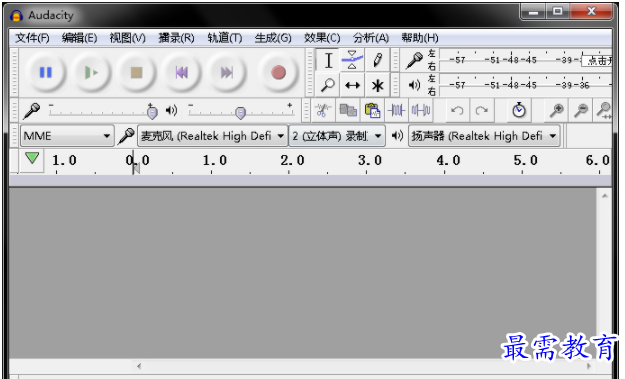This screenshot has height=379, width=625.
Task: Click the playback level meter bar
Action: coord(525,85)
